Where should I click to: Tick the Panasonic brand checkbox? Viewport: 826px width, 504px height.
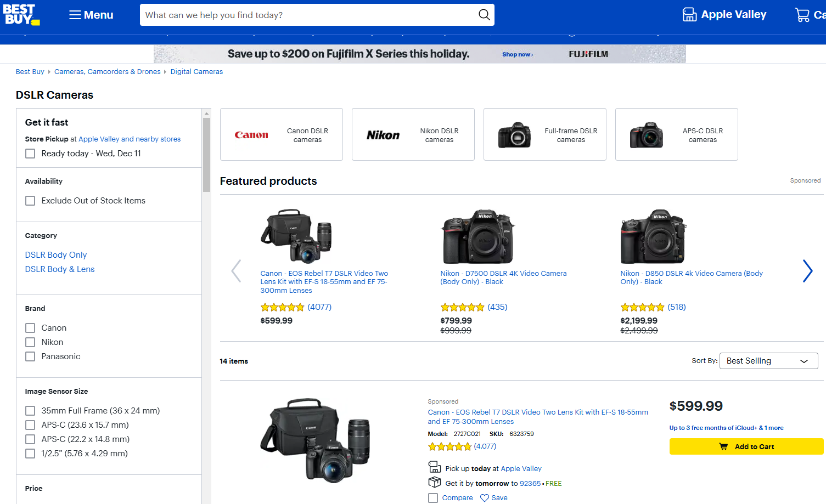point(30,356)
